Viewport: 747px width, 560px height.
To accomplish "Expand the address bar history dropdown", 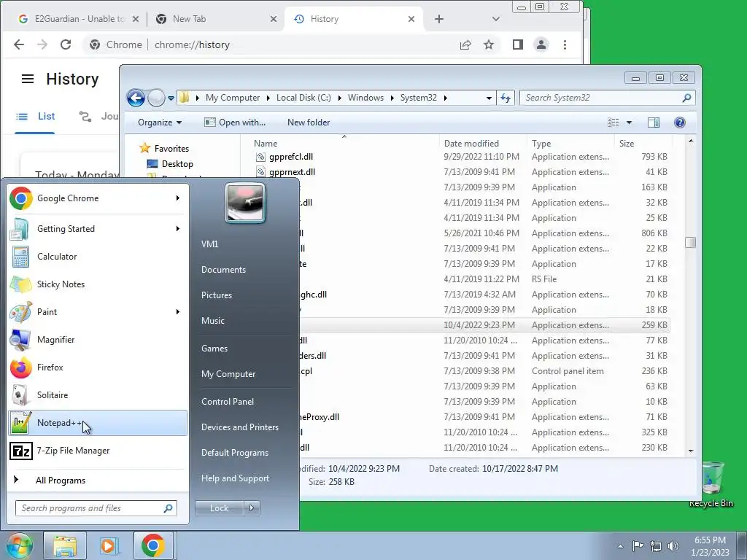I will point(489,98).
